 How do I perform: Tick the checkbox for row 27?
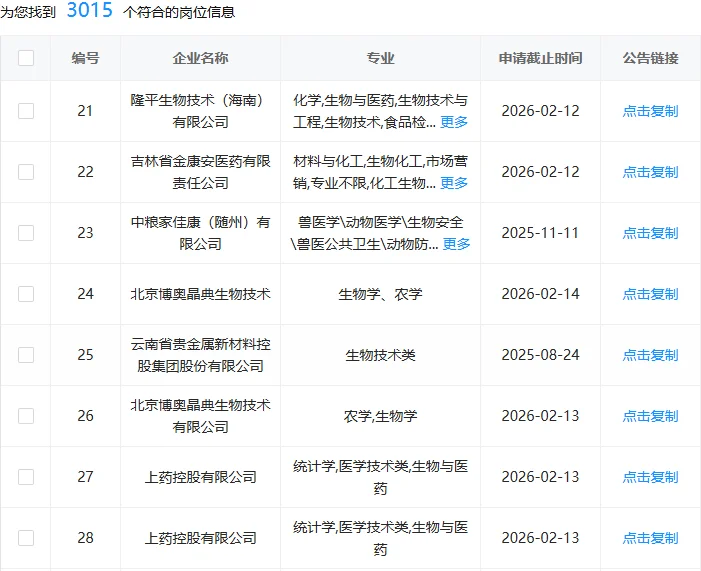click(26, 477)
